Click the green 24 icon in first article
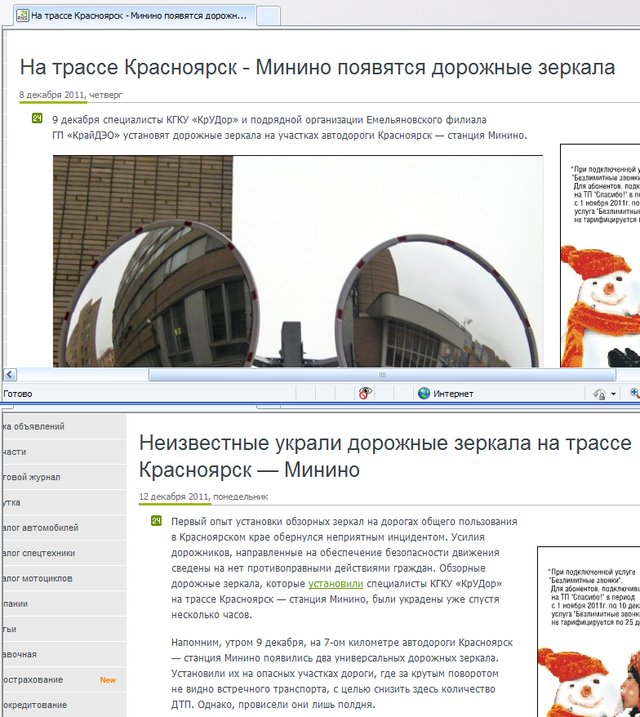640x717 pixels. point(37,118)
